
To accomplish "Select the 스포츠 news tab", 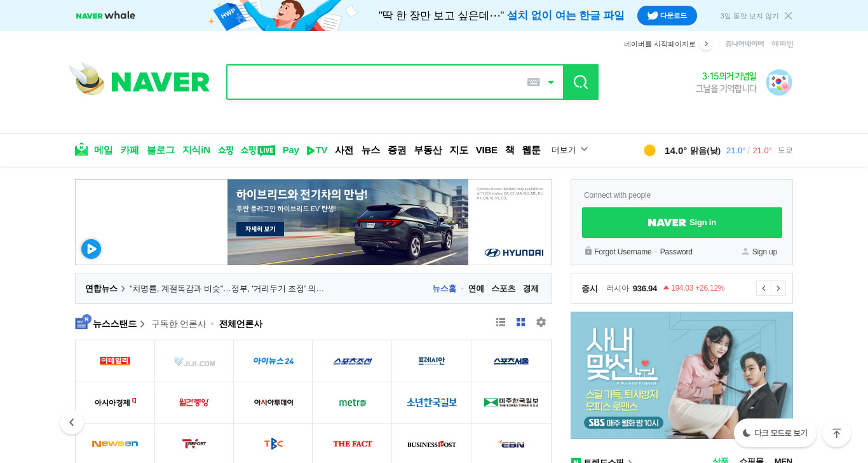I will tap(503, 289).
